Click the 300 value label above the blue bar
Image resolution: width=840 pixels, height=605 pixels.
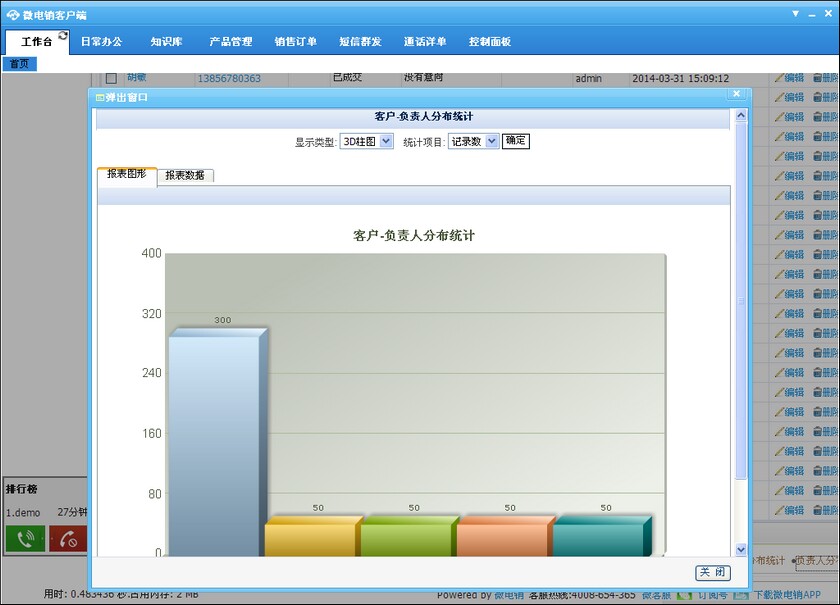point(223,320)
